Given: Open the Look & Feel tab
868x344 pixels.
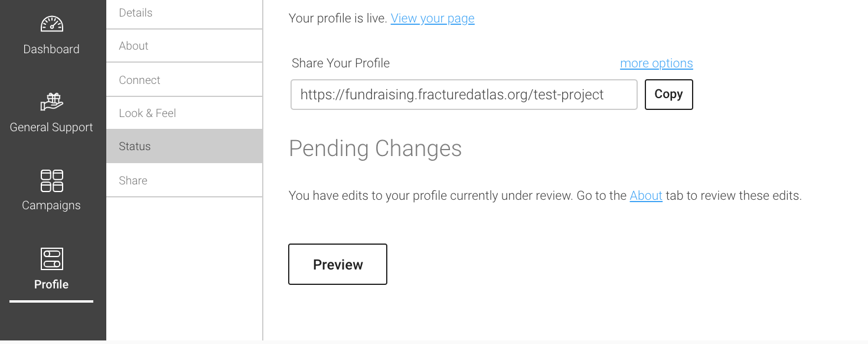Looking at the screenshot, I should 184,113.
